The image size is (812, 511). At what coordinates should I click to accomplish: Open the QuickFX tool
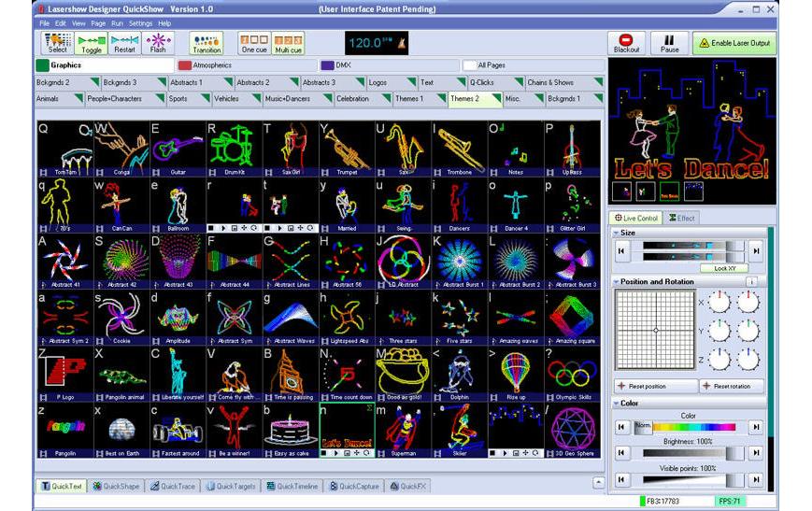408,486
